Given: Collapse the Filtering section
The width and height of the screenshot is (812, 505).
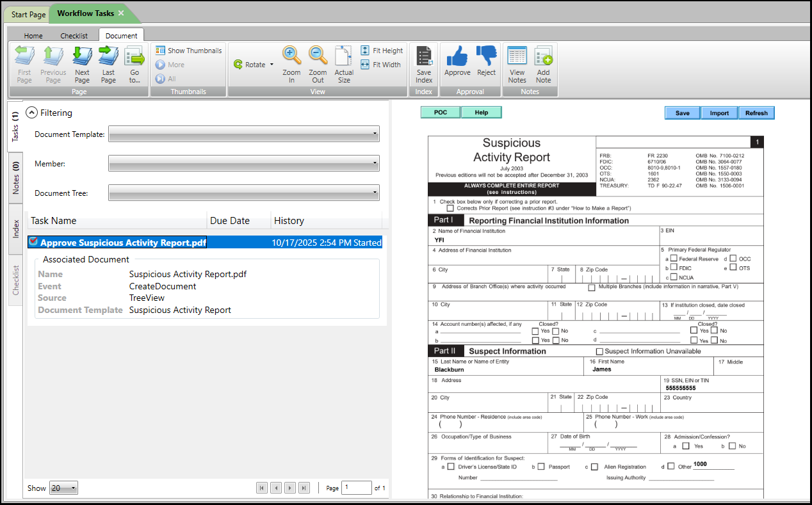Looking at the screenshot, I should click(x=31, y=113).
